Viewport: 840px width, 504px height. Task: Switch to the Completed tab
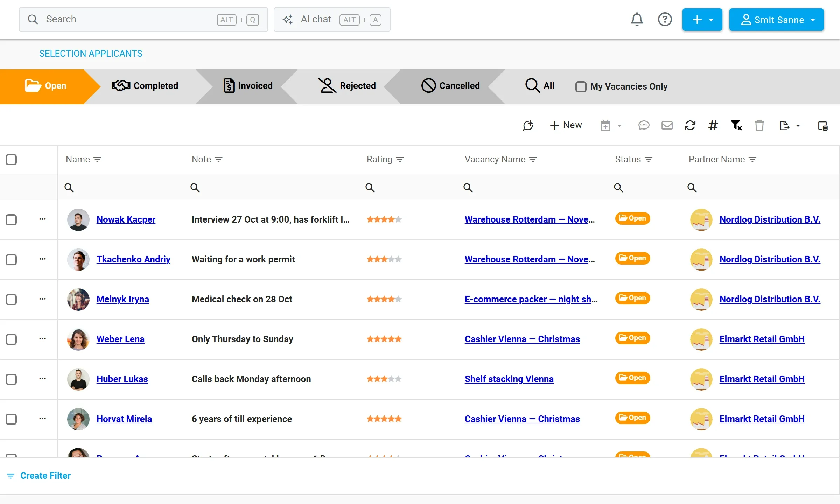point(145,86)
